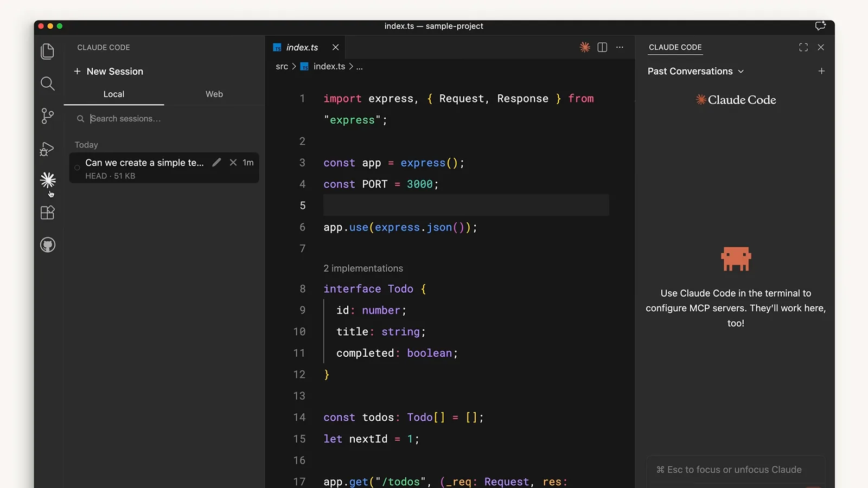The width and height of the screenshot is (868, 488).
Task: Click the 'Today' section label in sessions list
Action: (x=86, y=145)
